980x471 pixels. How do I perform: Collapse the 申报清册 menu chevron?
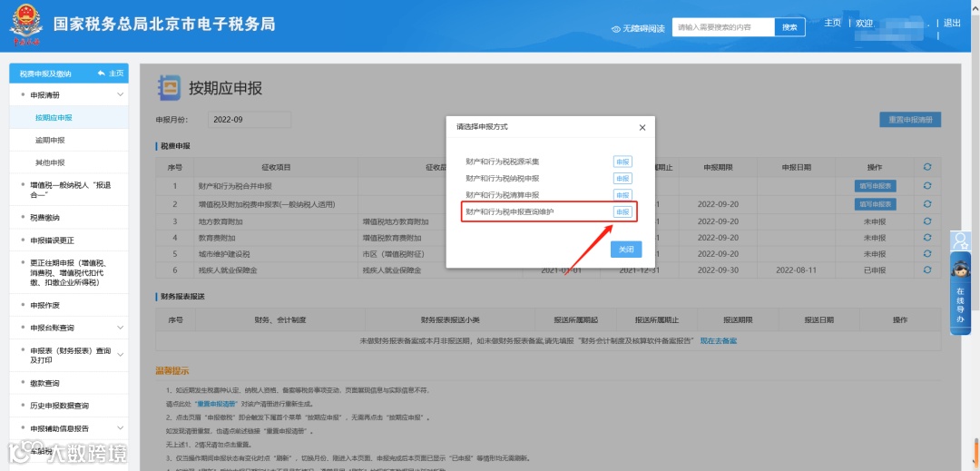point(121,95)
